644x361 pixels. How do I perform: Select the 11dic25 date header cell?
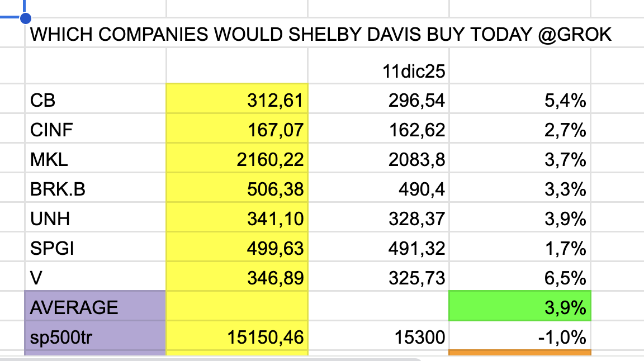tap(412, 71)
